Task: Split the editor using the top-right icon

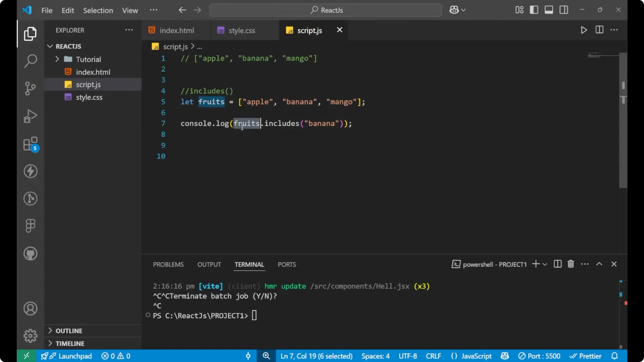Action: click(x=599, y=30)
